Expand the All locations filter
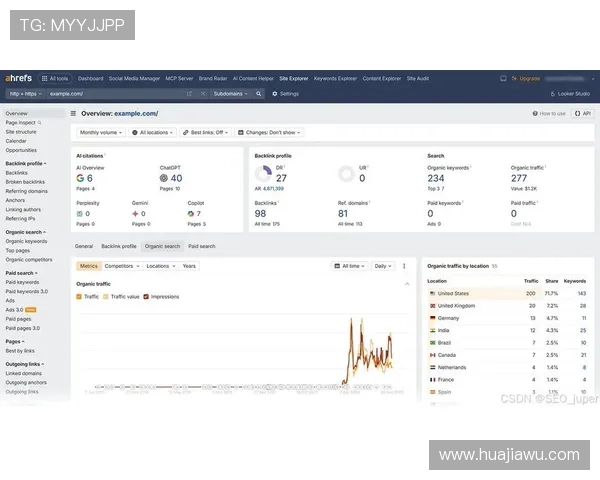The width and height of the screenshot is (600, 480). [153, 132]
